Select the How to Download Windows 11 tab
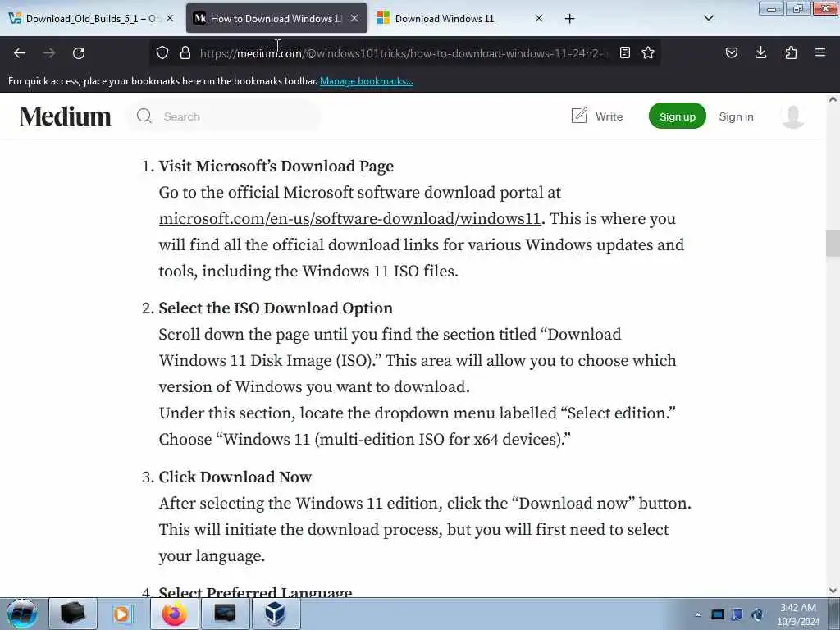Screen dimensions: 840x630 tap(276, 19)
